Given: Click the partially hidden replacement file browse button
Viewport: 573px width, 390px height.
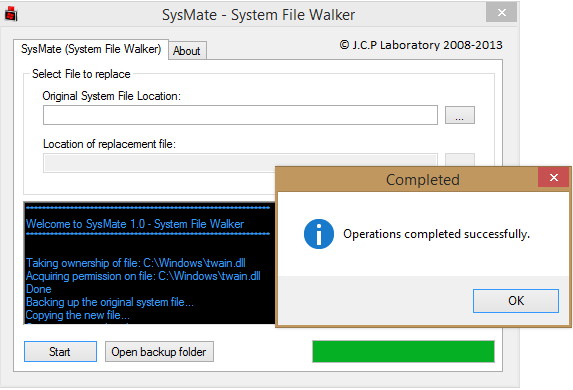Looking at the screenshot, I should 459,160.
